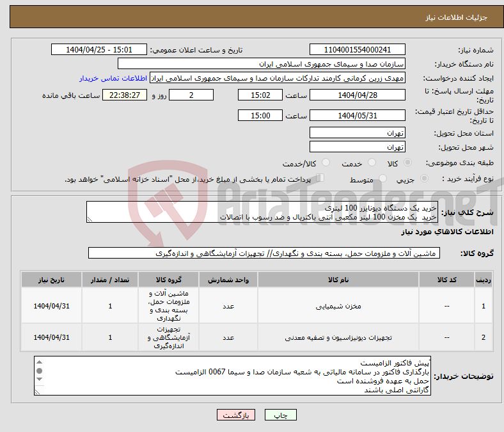Click the need number field 1104001554000241
The width and height of the screenshot is (504, 432).
[357, 50]
